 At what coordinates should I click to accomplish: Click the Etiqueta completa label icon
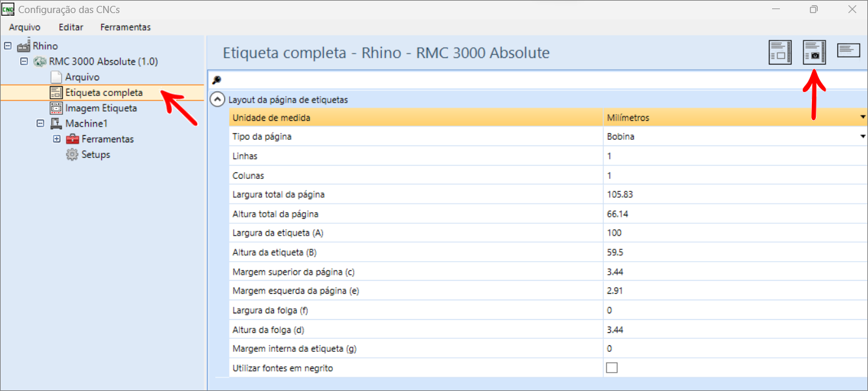[x=56, y=93]
